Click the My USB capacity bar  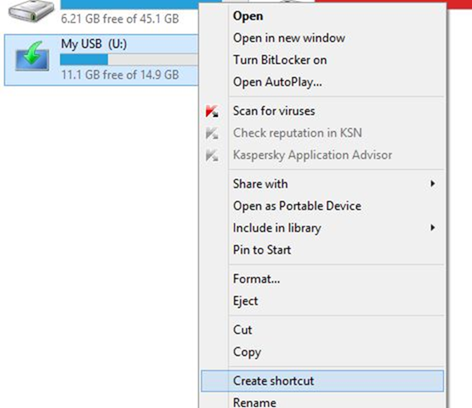[x=129, y=60]
